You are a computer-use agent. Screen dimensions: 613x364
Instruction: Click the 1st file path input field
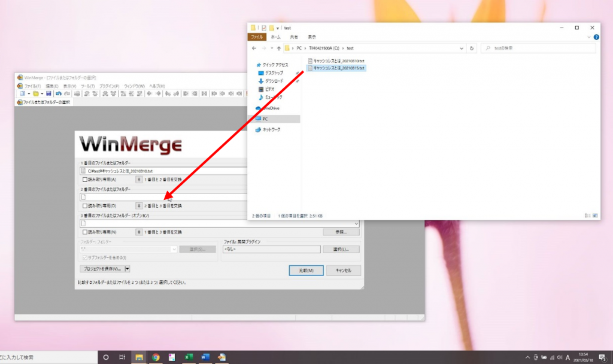click(163, 171)
